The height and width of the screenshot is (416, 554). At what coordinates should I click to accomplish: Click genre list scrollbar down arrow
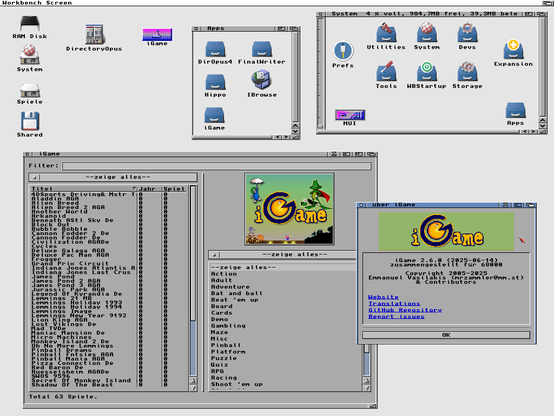pos(367,388)
